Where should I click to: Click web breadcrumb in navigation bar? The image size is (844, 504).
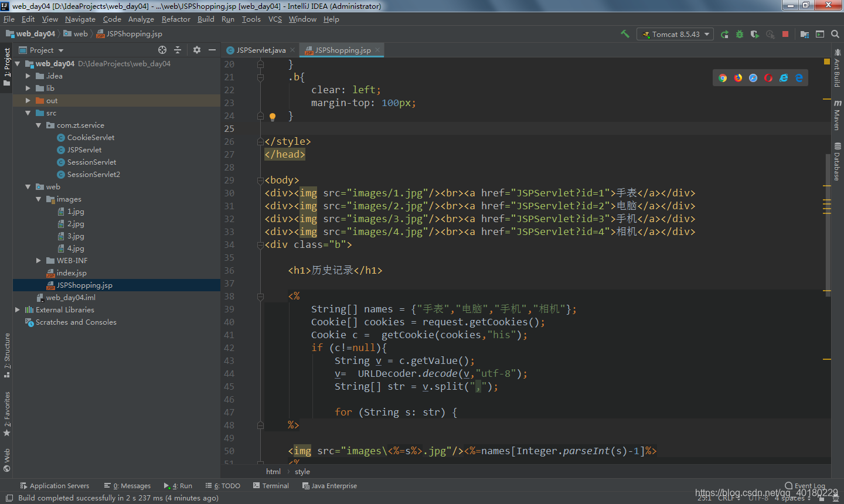point(76,34)
